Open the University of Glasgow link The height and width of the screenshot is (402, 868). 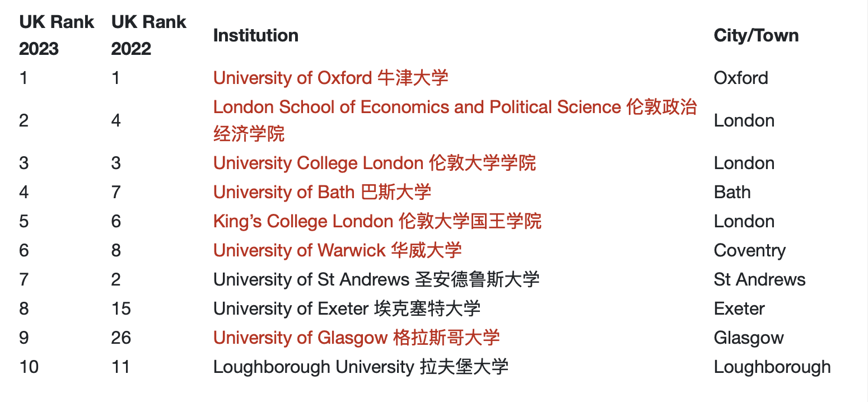click(356, 338)
